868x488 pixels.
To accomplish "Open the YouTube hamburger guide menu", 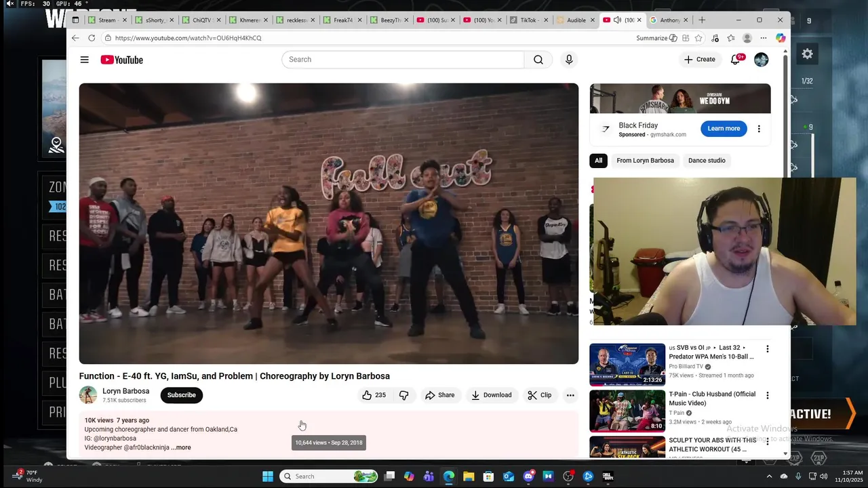I will point(84,60).
